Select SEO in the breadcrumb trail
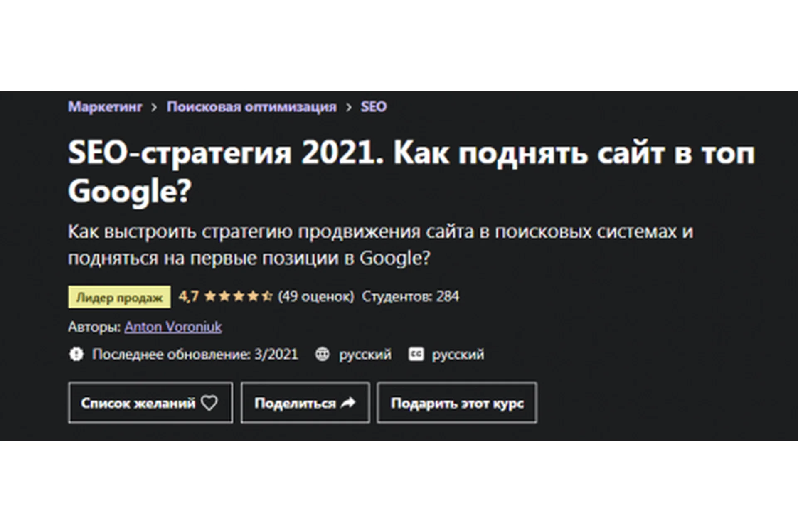This screenshot has height=532, width=798. pyautogui.click(x=373, y=107)
